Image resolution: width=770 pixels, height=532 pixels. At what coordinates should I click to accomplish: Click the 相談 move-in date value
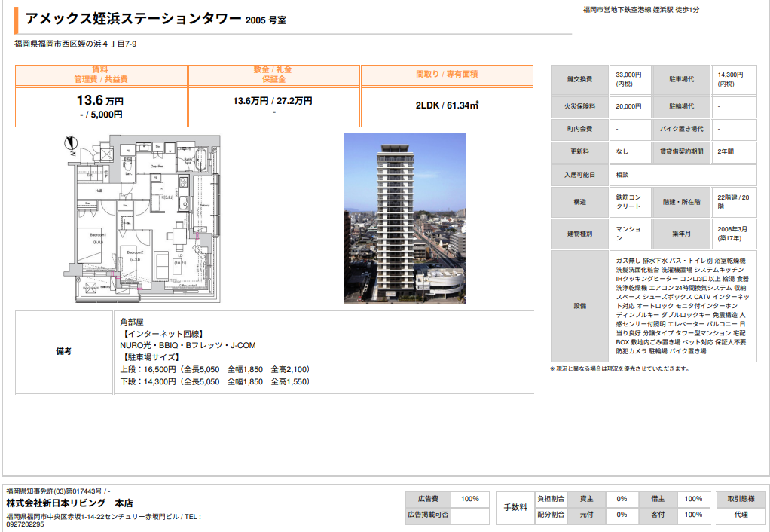click(x=622, y=175)
